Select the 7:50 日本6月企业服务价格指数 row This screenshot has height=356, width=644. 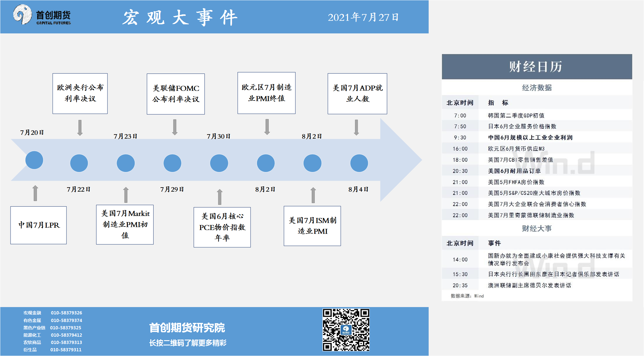(537, 126)
